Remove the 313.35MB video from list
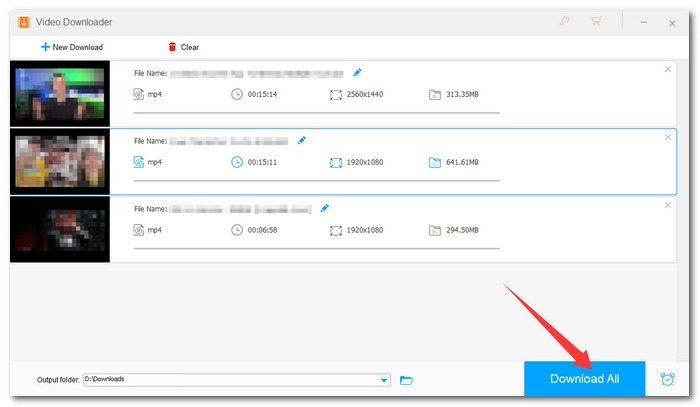 [668, 69]
